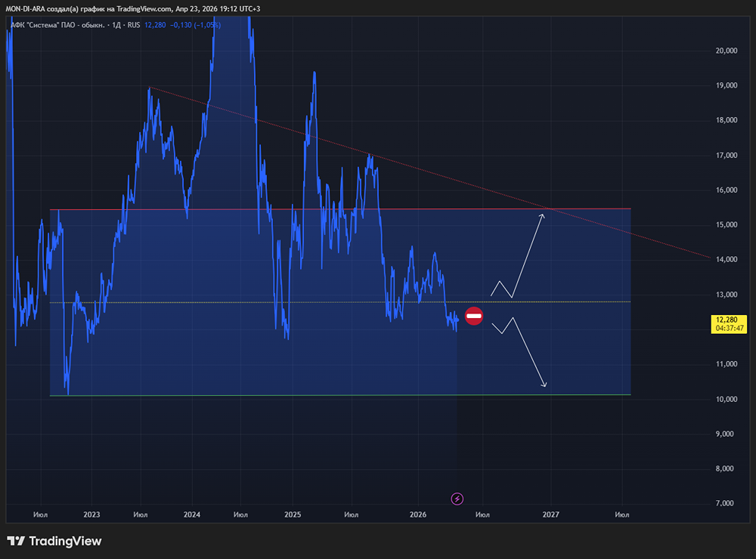The height and width of the screenshot is (559, 756).
Task: Click the 2025 time axis label
Action: coord(293,514)
